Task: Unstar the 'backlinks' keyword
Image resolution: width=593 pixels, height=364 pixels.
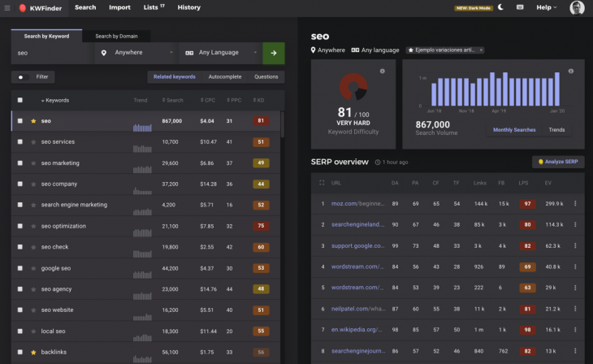Action: click(x=33, y=353)
